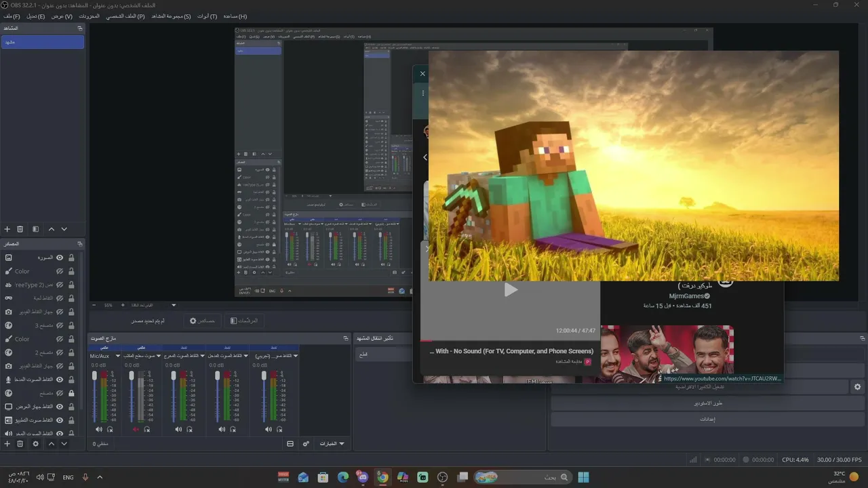Delete selected source with trash icon
Viewport: 868px width, 488px height.
point(20,444)
